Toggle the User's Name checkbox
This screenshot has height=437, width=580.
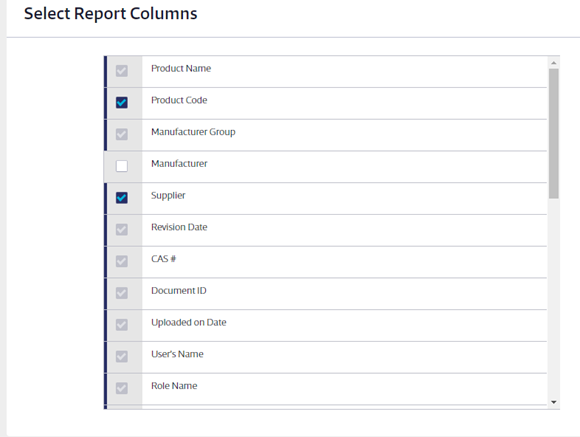point(122,357)
